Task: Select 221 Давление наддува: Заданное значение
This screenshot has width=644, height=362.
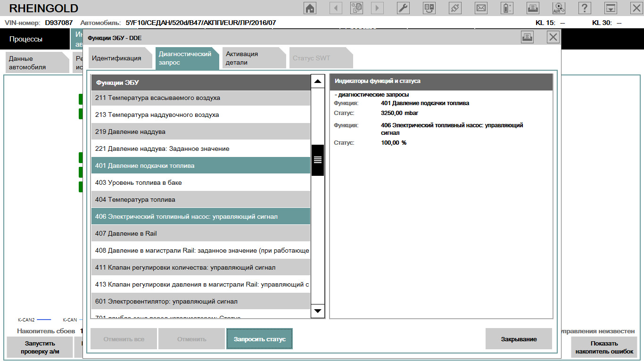Action: pyautogui.click(x=201, y=149)
